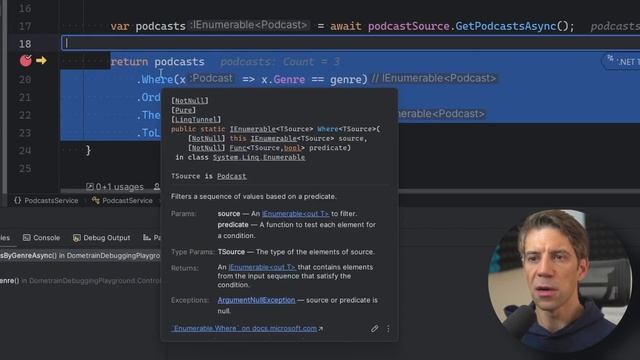640x360 pixels.
Task: Open the System.Linq.Enumerable class link
Action: pos(259,157)
